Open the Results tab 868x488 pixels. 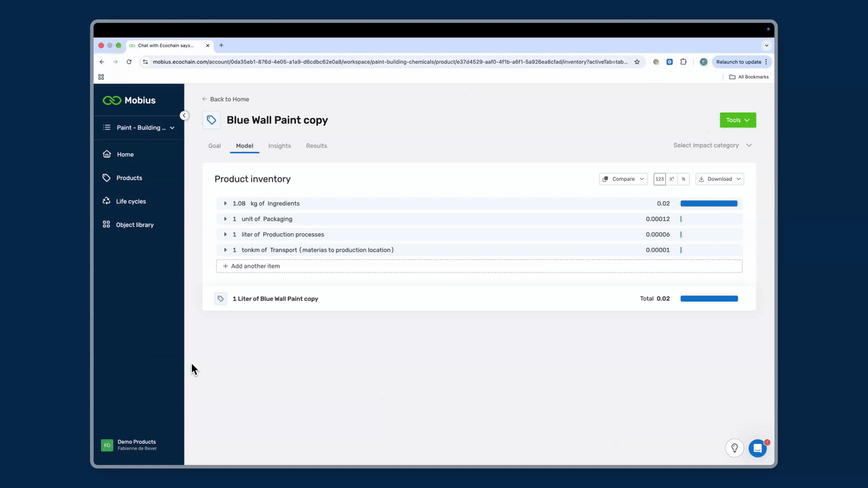pyautogui.click(x=316, y=146)
